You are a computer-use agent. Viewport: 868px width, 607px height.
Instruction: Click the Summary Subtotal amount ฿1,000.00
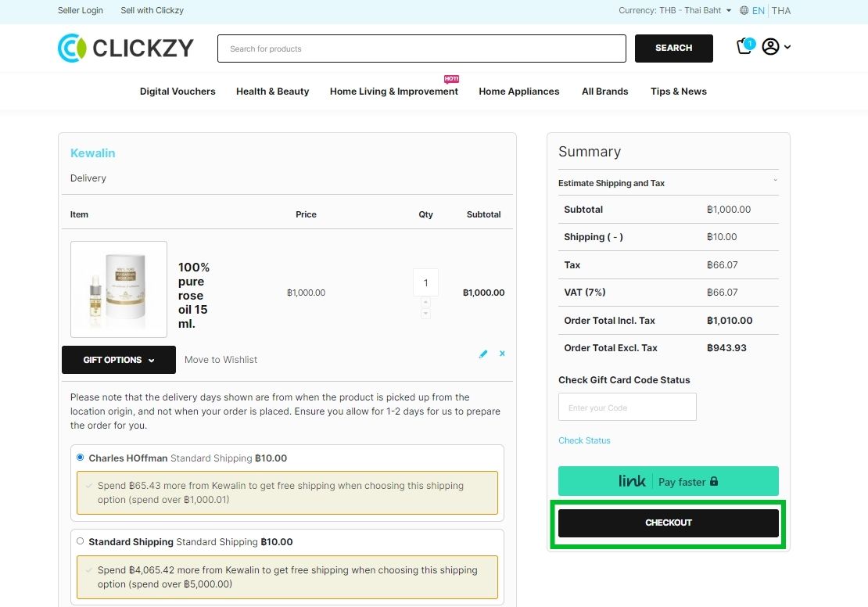pos(729,210)
